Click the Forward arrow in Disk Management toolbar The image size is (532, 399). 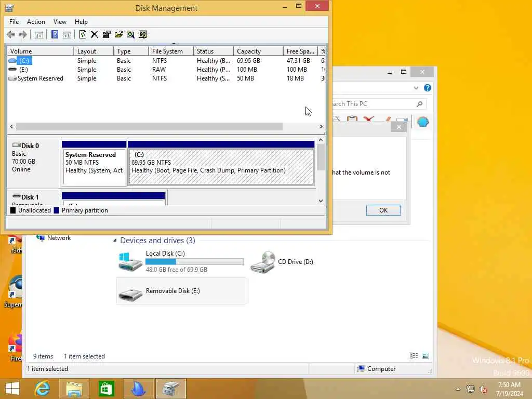(x=23, y=34)
